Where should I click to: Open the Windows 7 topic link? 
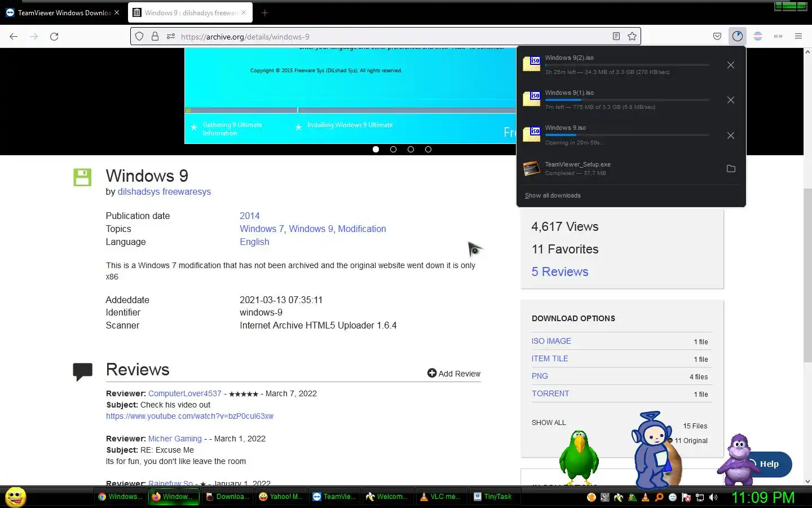point(262,229)
